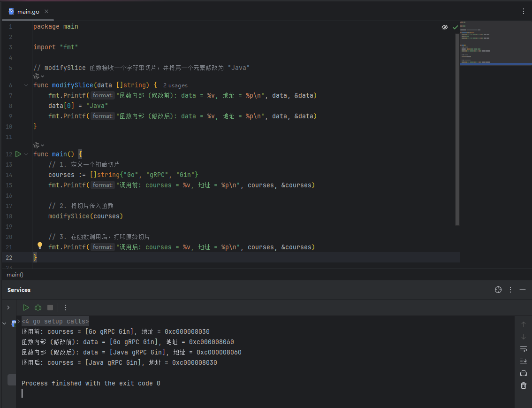Debug the program with bug icon
532x408 pixels.
[x=38, y=308]
